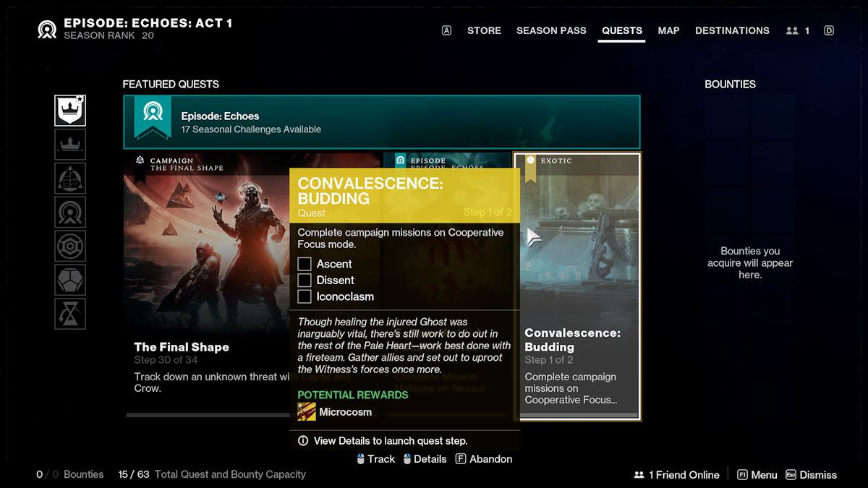
Task: Tick the Iconoclasm mission checkbox
Action: 305,296
